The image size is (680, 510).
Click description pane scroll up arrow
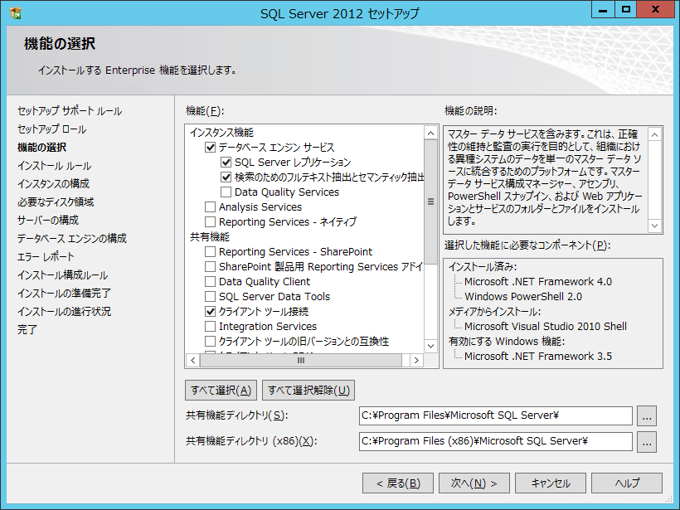(654, 135)
